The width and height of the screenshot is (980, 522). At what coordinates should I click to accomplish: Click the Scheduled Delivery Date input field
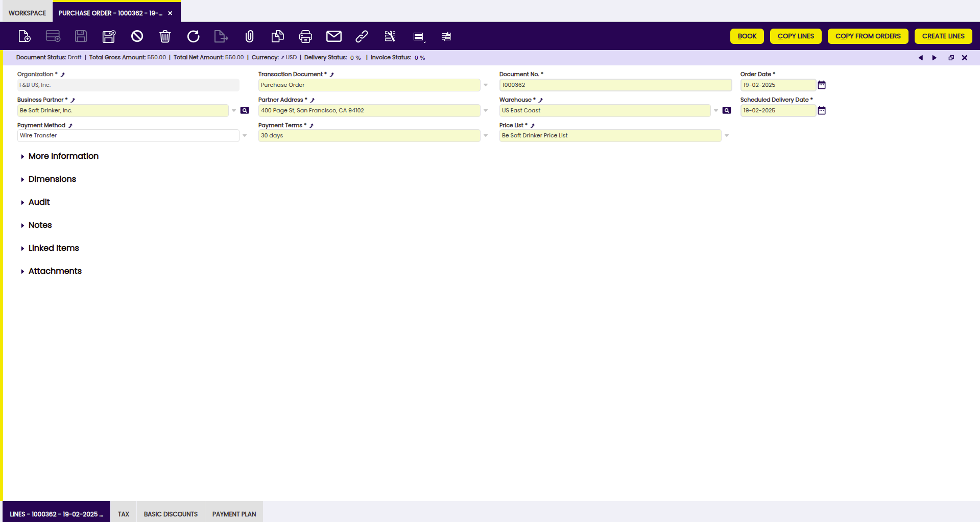pos(778,110)
